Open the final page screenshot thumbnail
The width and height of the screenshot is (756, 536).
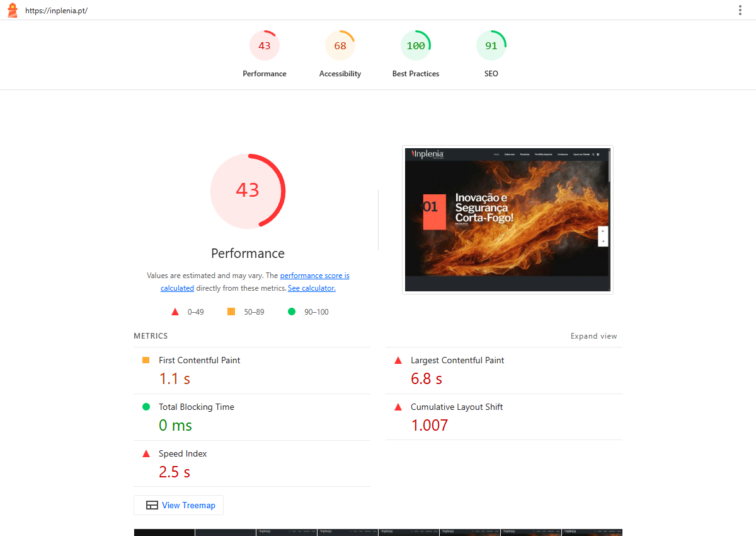coord(508,219)
